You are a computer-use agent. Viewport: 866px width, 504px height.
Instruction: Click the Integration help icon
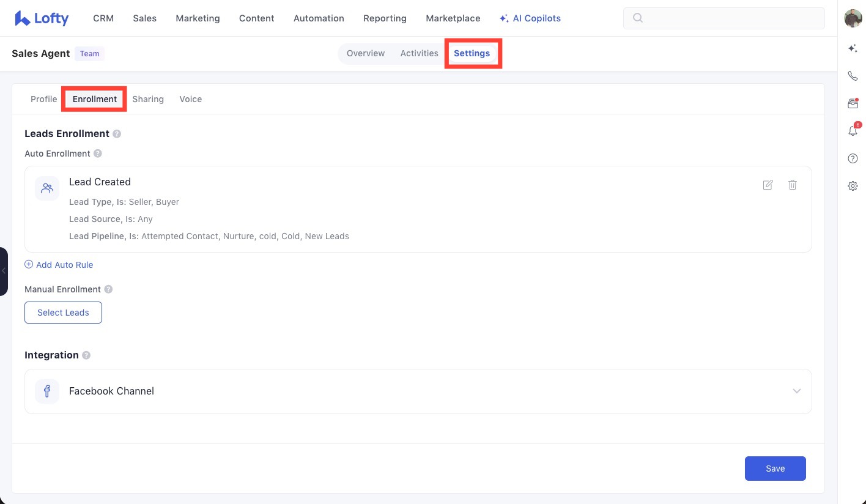pos(86,355)
